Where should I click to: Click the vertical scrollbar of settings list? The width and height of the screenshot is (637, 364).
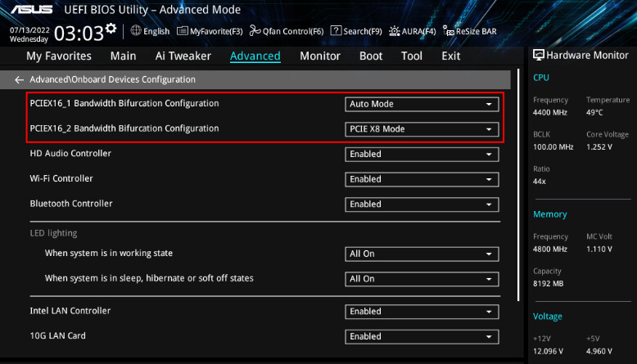(518, 185)
